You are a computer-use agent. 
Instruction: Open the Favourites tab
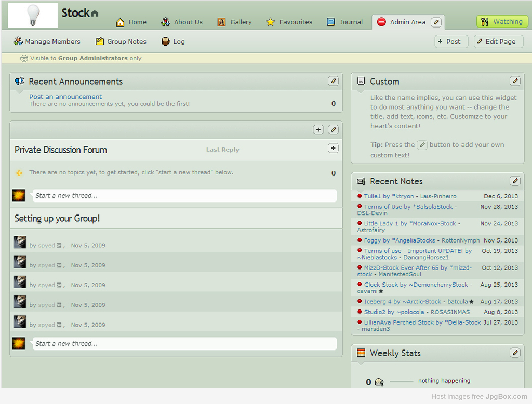pos(289,22)
